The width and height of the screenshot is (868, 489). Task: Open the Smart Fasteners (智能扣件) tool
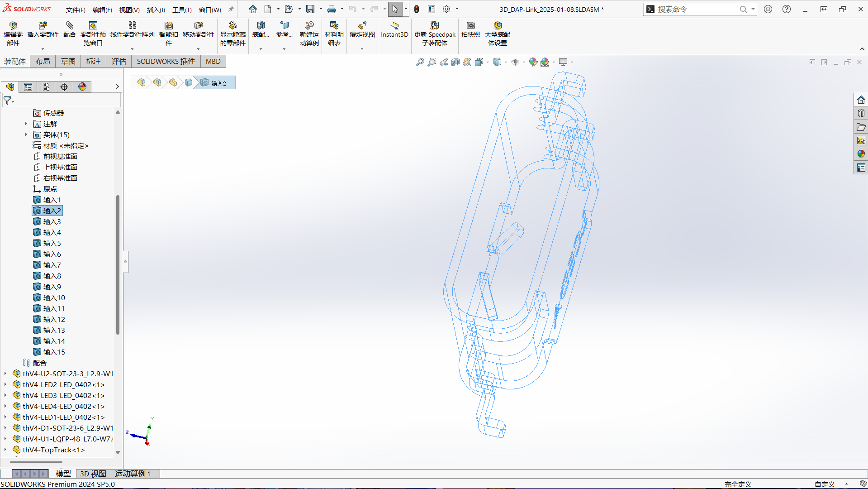[168, 26]
